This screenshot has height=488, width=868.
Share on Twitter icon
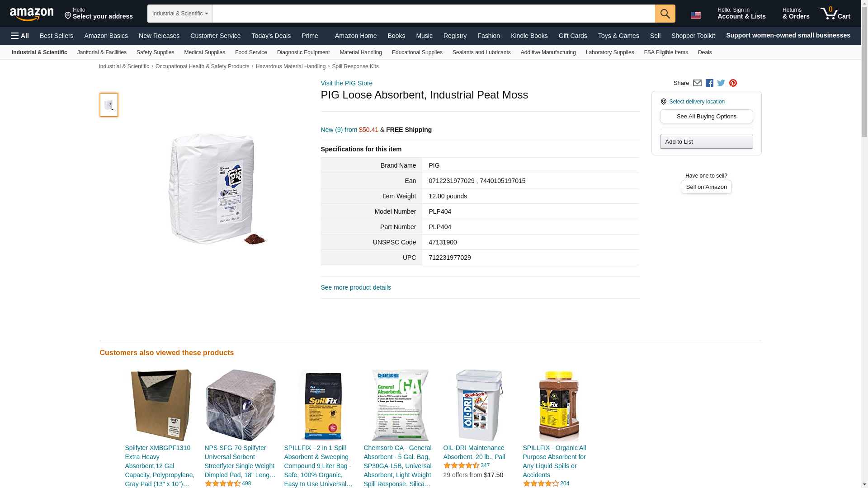721,83
